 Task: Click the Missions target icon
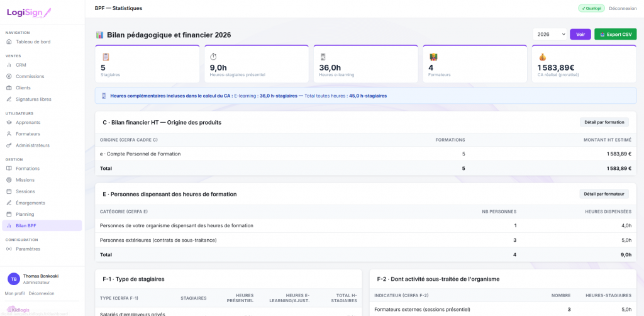tap(9, 179)
